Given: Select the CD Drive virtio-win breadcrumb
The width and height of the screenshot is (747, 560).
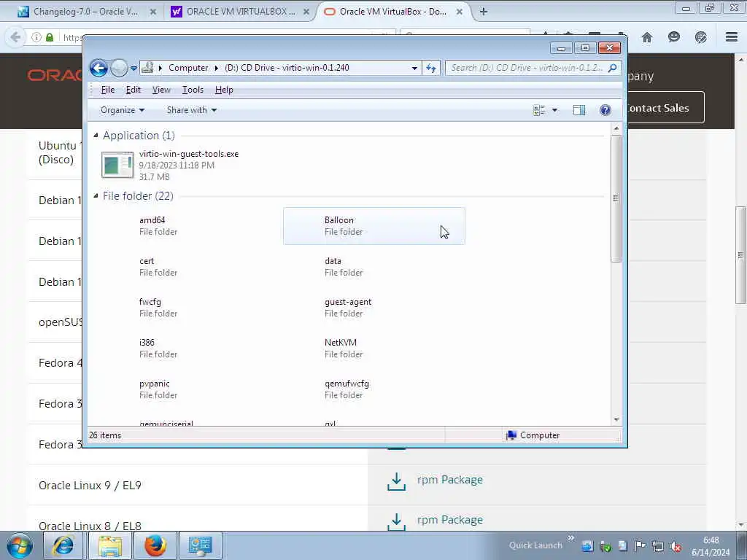Looking at the screenshot, I should 287,68.
